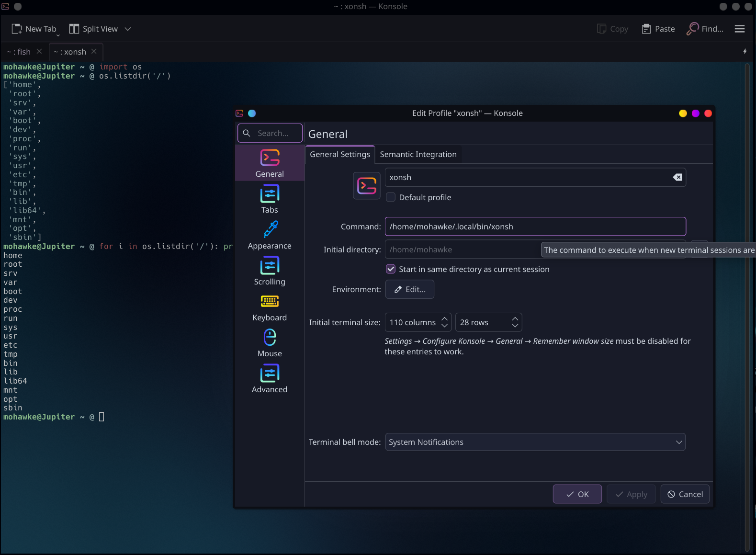Enable the Default profile checkbox
Viewport: 756px width, 555px height.
[x=391, y=197]
